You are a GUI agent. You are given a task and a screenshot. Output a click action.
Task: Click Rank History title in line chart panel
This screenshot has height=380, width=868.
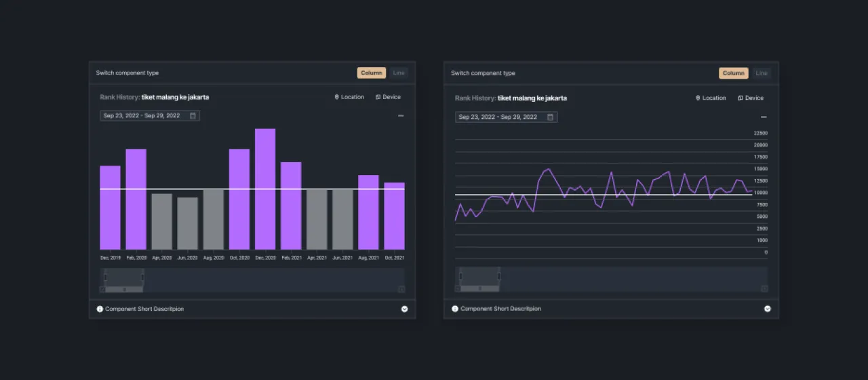(511, 98)
